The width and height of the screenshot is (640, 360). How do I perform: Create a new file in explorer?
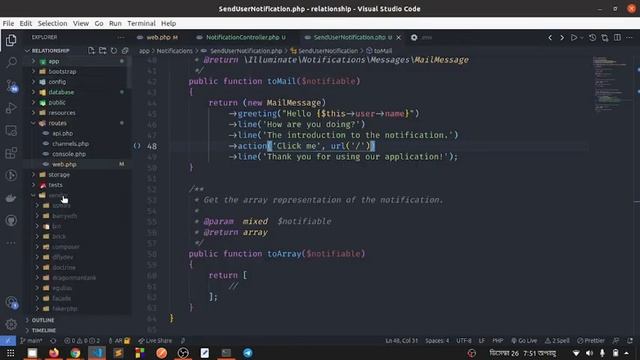(91, 51)
